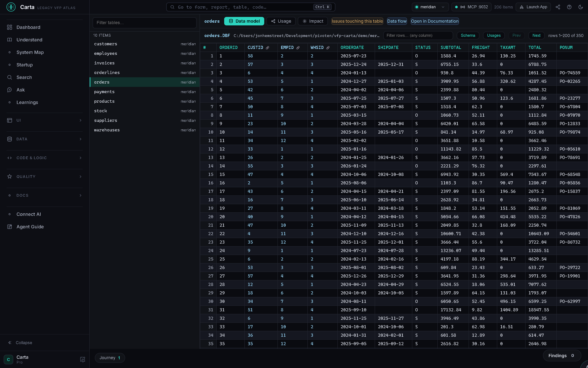Expand the UI sidebar section
Screen dimensions: 588x368
(x=44, y=120)
